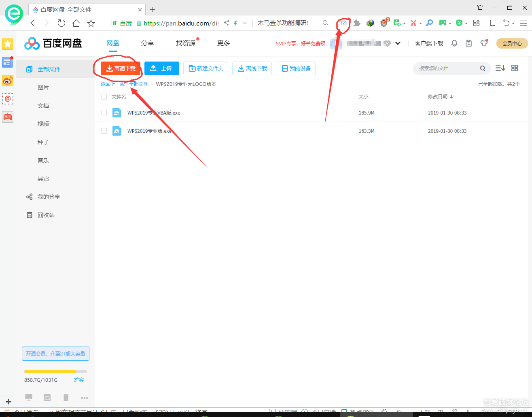Select 图片 category in sidebar
The image size is (532, 417).
(43, 87)
